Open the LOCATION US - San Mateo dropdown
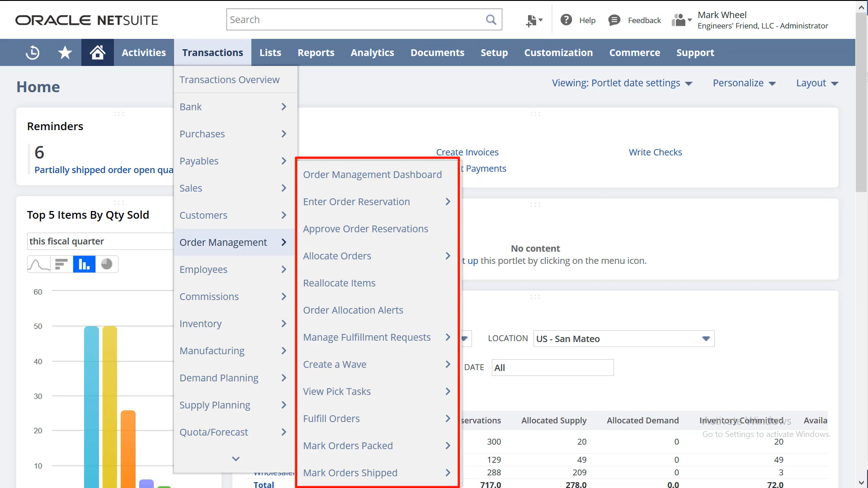This screenshot has width=868, height=488. [x=624, y=339]
